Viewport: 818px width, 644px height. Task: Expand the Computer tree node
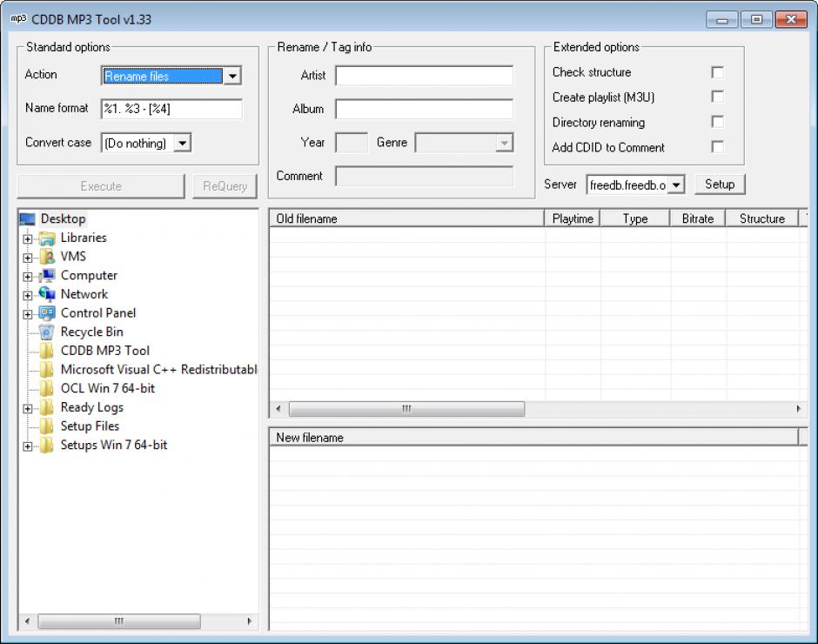pos(28,277)
